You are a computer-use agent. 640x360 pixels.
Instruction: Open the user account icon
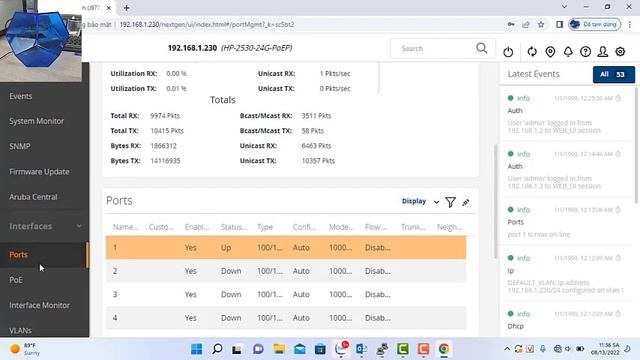pos(603,52)
